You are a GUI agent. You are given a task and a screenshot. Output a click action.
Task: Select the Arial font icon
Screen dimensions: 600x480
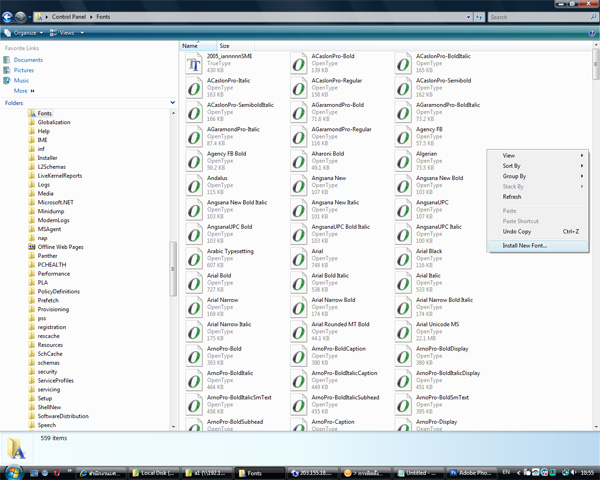point(298,258)
